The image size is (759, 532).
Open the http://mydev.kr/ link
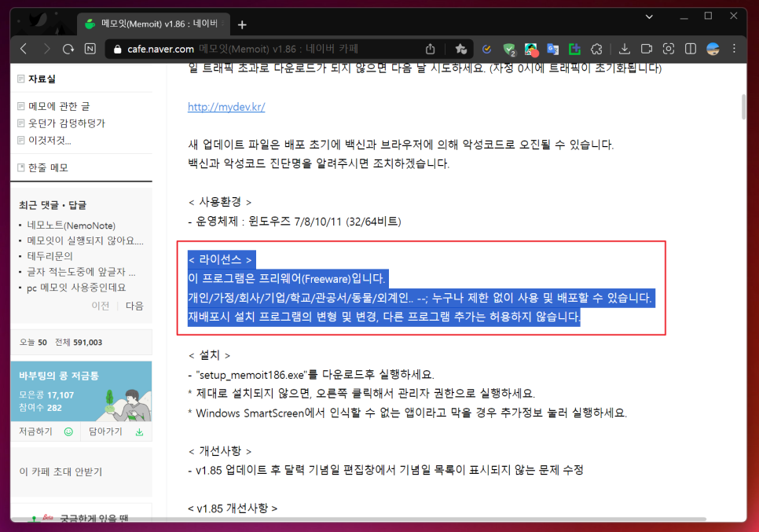click(x=226, y=107)
